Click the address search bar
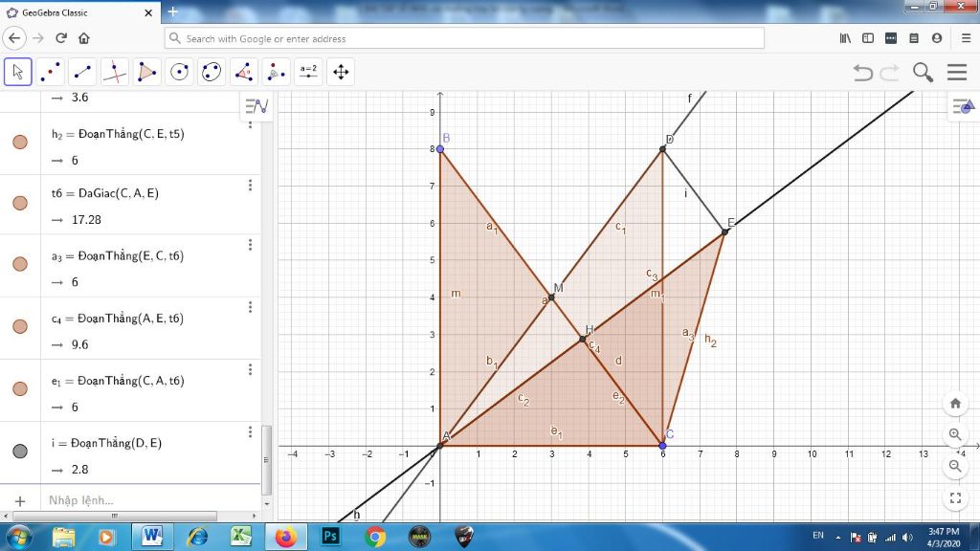 (464, 38)
